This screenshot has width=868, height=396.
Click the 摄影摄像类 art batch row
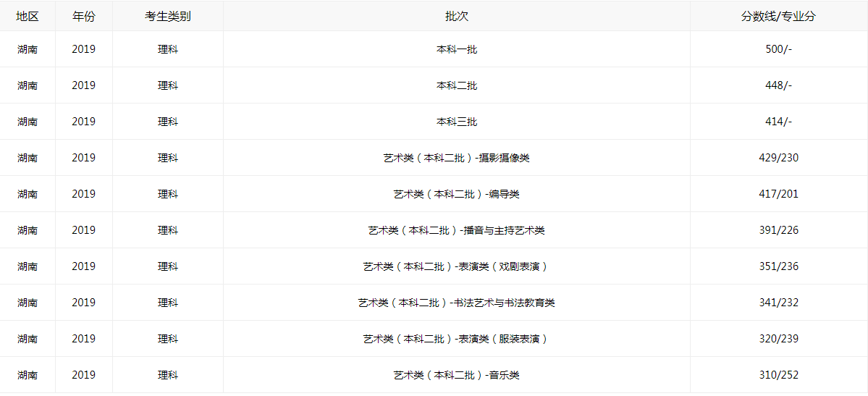point(457,158)
